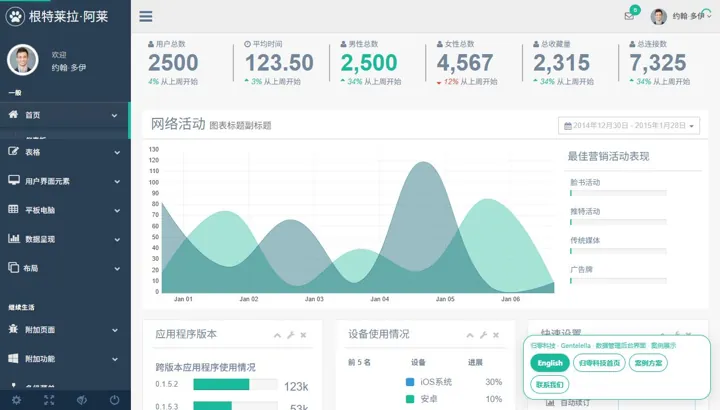Click the eye-slash lock icon in sidebar footer
720x410 pixels.
(x=82, y=400)
